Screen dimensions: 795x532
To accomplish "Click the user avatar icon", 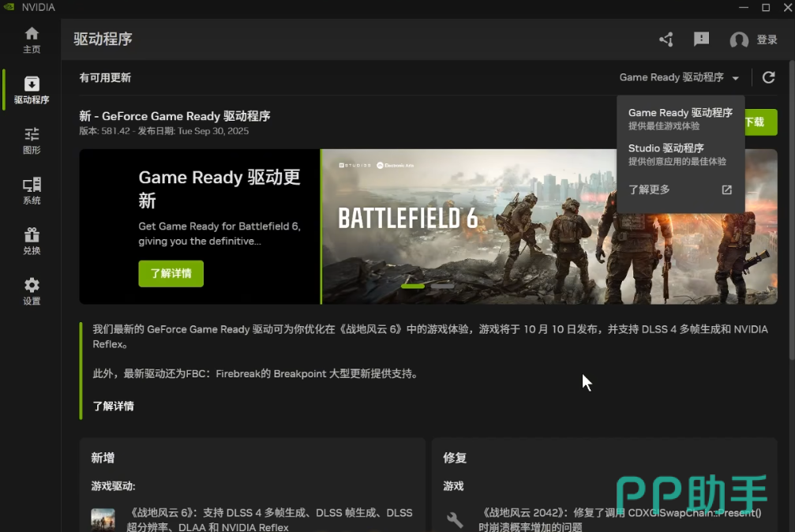I will 739,40.
